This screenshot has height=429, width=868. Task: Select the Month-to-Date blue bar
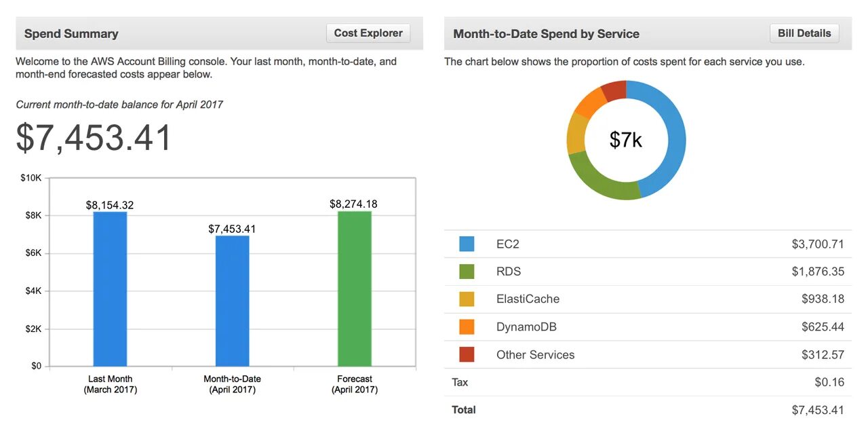(x=232, y=301)
